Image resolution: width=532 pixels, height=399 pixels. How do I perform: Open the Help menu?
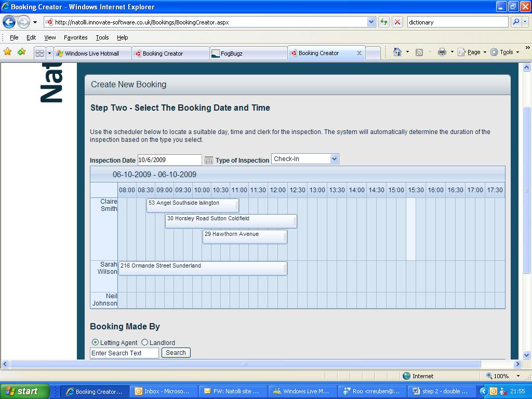[123, 37]
